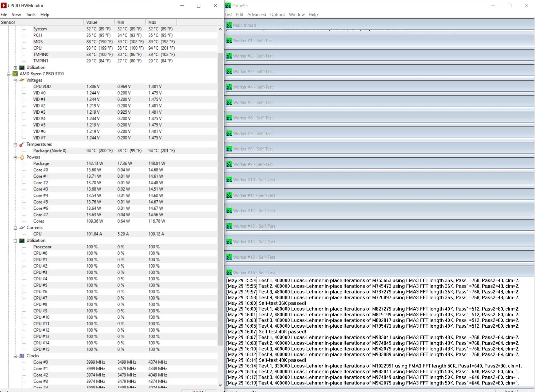Click the Worker #14 Self-Test window icon

[x=229, y=242]
